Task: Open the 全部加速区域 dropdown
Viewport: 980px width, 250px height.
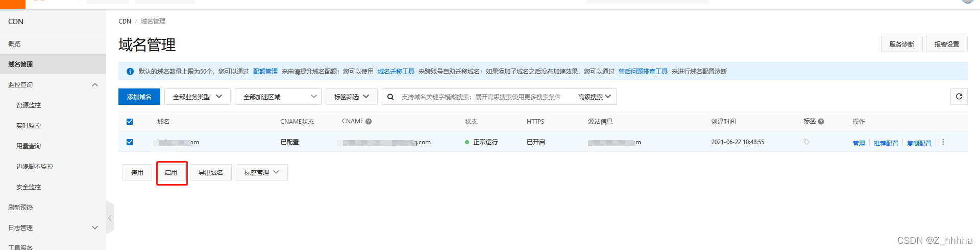Action: pyautogui.click(x=278, y=97)
